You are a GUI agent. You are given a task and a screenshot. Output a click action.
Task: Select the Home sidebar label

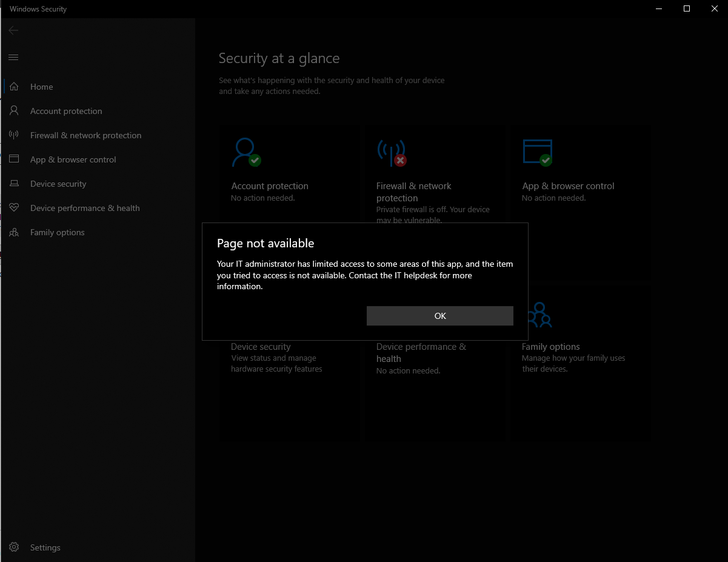(42, 87)
